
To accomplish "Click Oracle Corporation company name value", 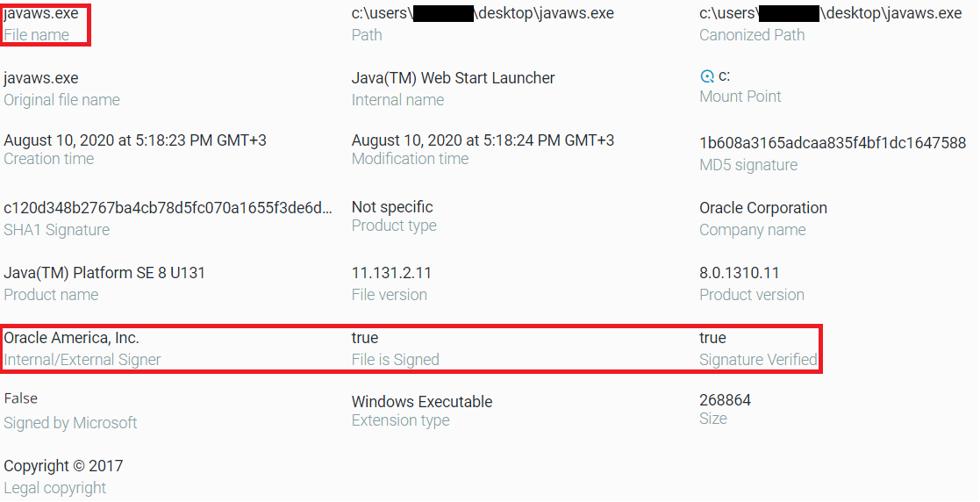I will click(x=763, y=208).
